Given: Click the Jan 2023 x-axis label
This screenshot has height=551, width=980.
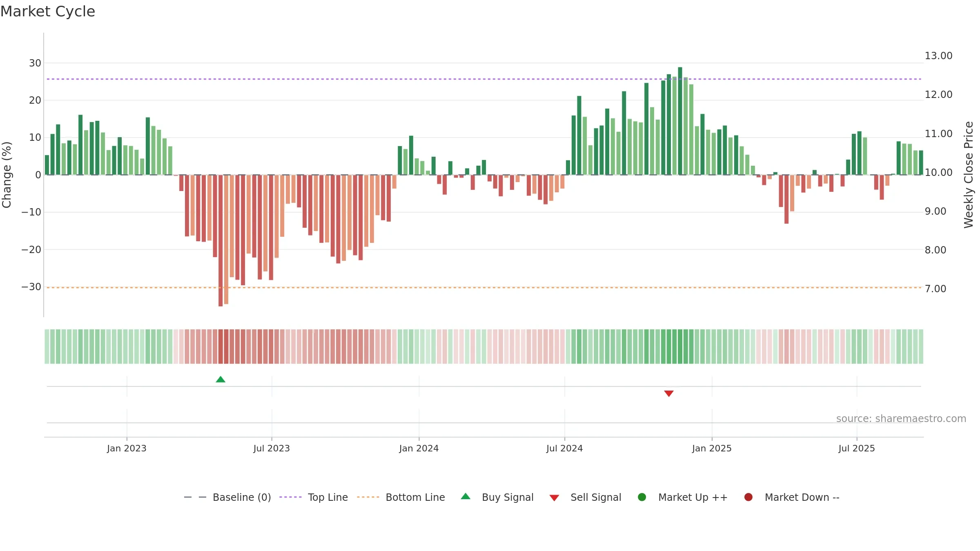Looking at the screenshot, I should click(x=127, y=449).
